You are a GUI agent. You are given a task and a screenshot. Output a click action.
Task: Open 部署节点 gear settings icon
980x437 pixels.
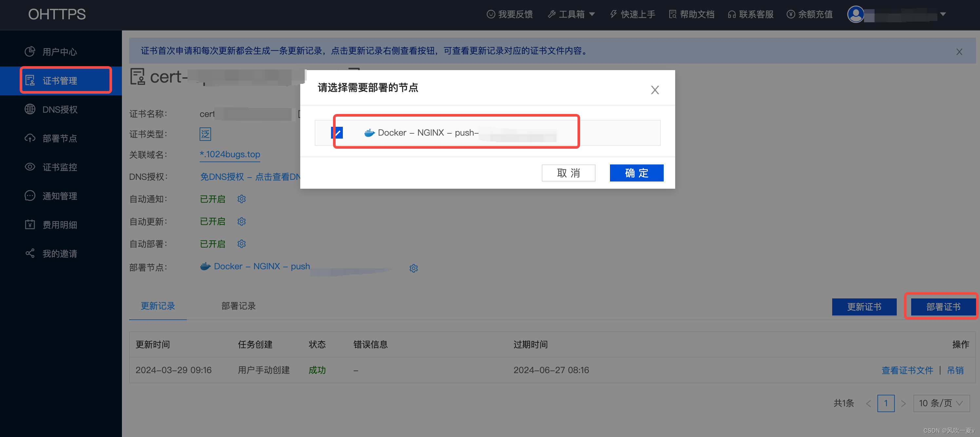point(414,269)
